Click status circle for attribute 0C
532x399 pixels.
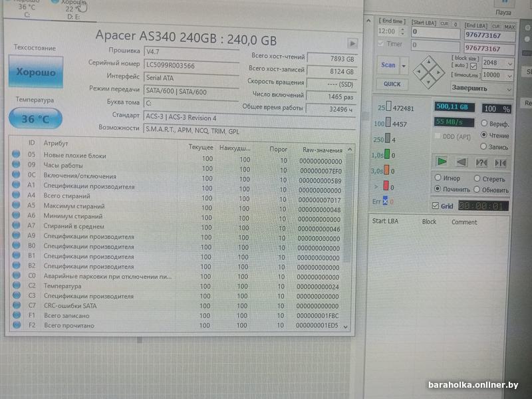pyautogui.click(x=16, y=174)
